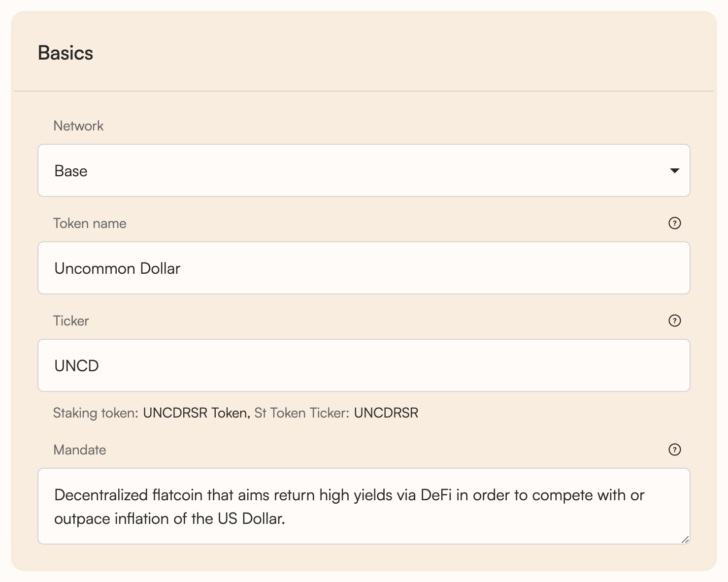
Task: Click the Network dropdown arrow
Action: (x=674, y=171)
